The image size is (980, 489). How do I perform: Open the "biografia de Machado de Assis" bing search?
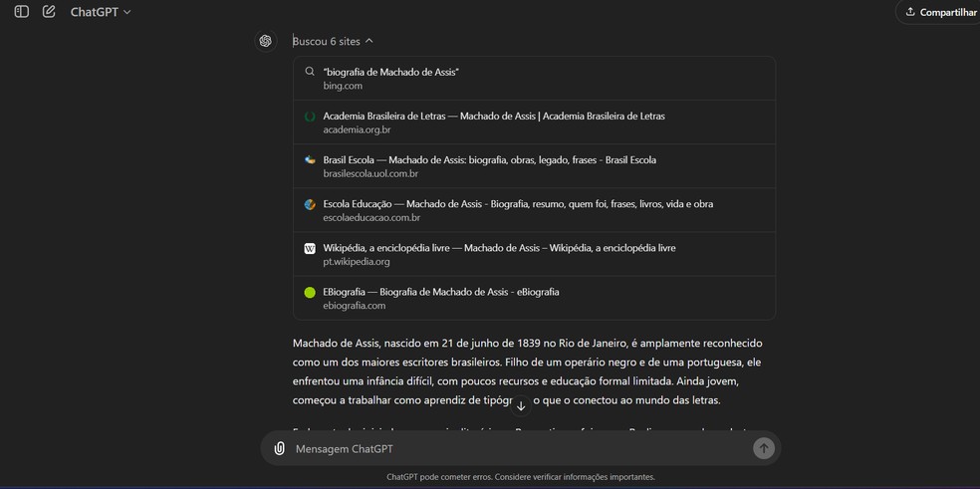535,78
